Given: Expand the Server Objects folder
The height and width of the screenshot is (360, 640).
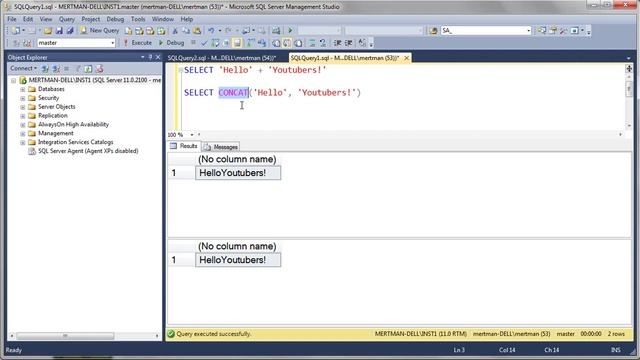Looking at the screenshot, I should [23, 107].
